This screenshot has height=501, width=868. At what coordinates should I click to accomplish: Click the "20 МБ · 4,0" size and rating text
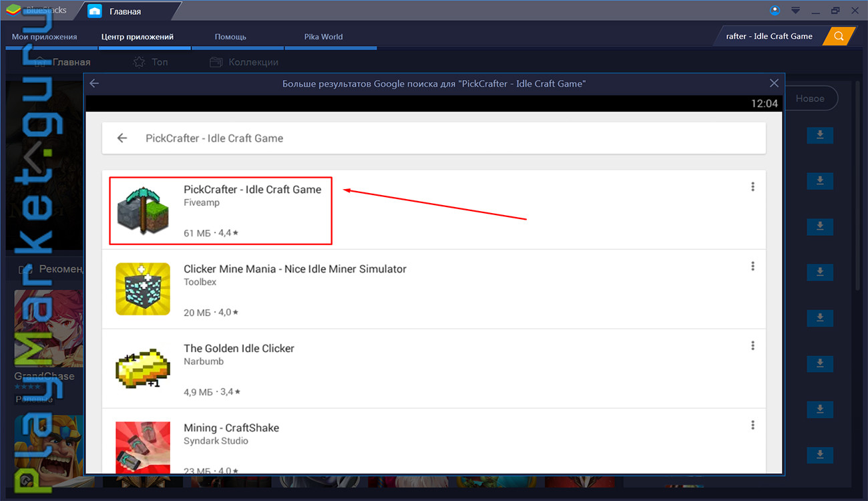pyautogui.click(x=211, y=313)
